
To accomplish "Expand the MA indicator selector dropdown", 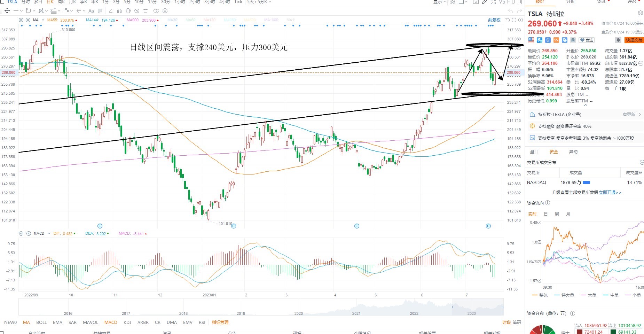I will click(x=43, y=20).
